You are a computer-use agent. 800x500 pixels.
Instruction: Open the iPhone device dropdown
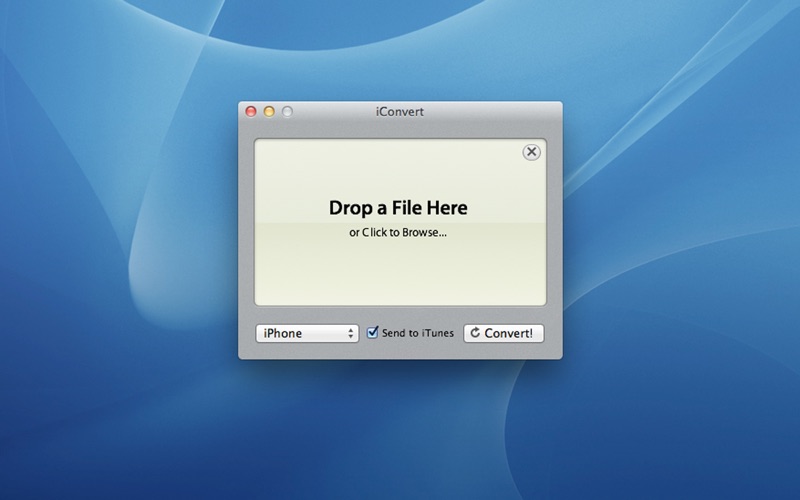point(307,333)
